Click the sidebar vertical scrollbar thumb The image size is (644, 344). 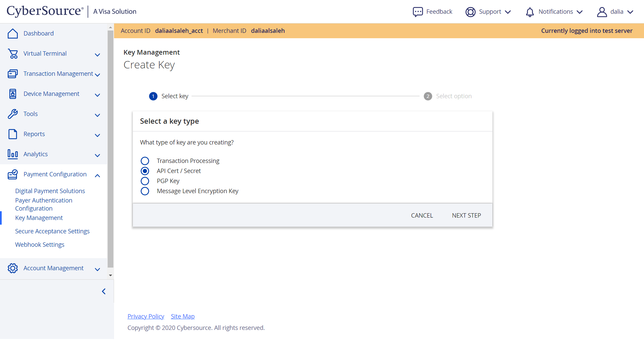tap(110, 149)
